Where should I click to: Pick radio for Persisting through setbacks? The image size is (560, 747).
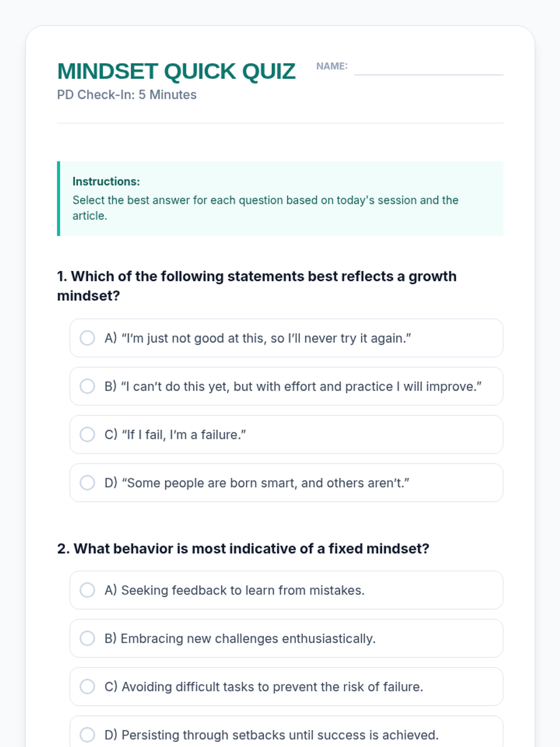[x=87, y=734]
